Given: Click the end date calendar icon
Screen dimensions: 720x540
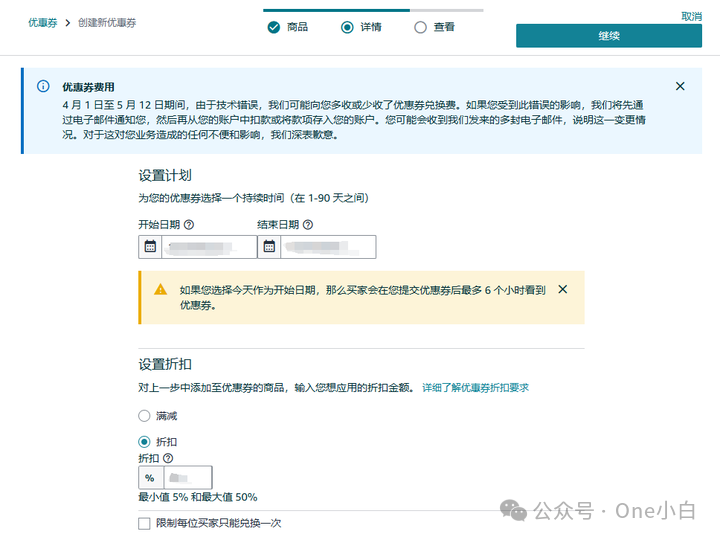Looking at the screenshot, I should pyautogui.click(x=268, y=247).
